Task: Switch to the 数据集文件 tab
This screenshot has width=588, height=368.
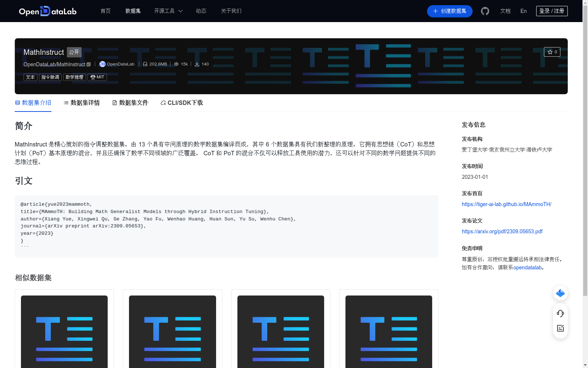Action: point(130,103)
